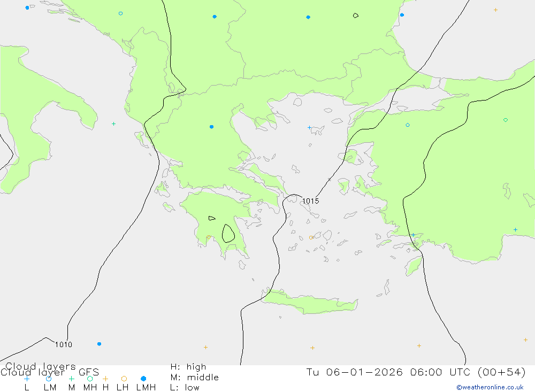Click the 'H: high' legend text

coord(188,367)
